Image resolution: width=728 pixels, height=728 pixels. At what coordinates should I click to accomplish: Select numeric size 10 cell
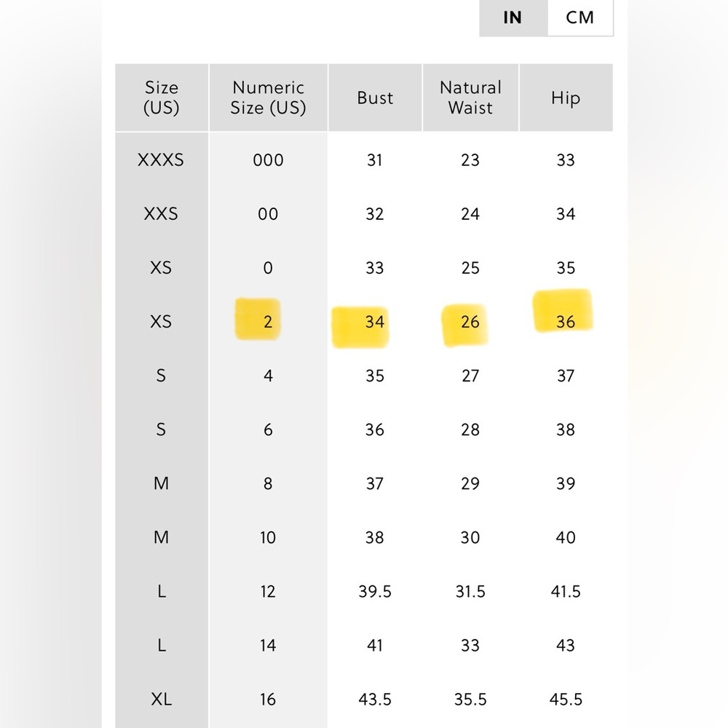point(268,538)
